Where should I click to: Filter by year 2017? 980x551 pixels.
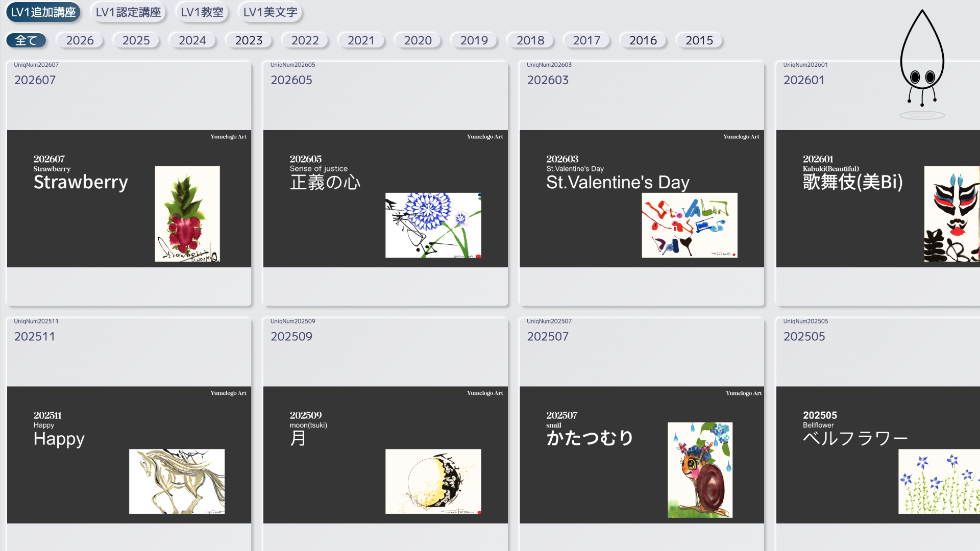[586, 40]
